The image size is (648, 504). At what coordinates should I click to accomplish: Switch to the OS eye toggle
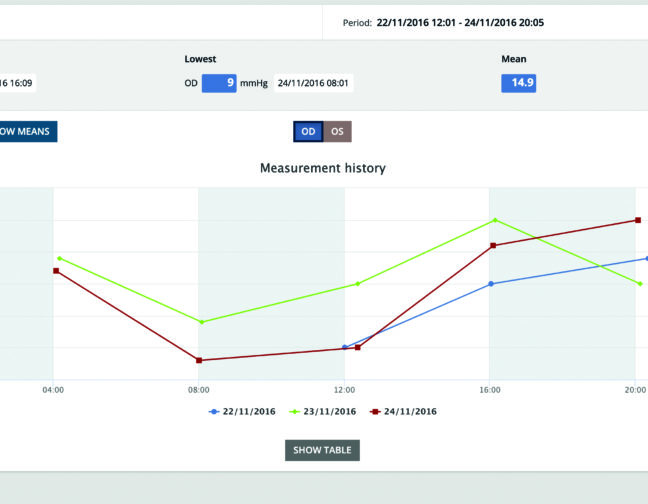(337, 132)
